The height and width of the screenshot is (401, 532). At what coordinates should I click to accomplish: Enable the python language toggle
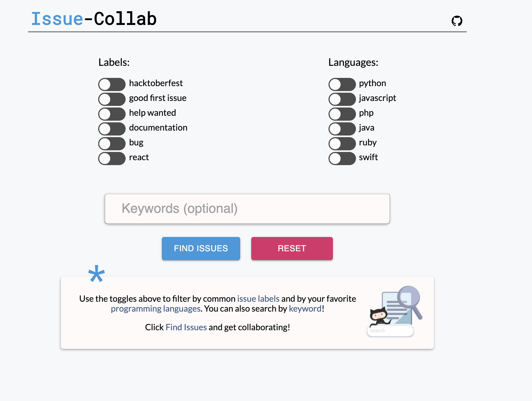[342, 84]
